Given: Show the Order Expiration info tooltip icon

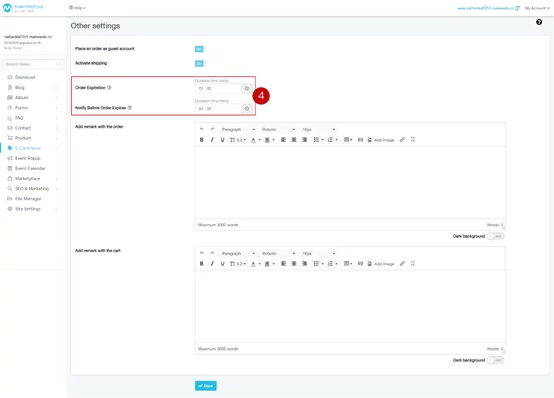Looking at the screenshot, I should (x=109, y=88).
